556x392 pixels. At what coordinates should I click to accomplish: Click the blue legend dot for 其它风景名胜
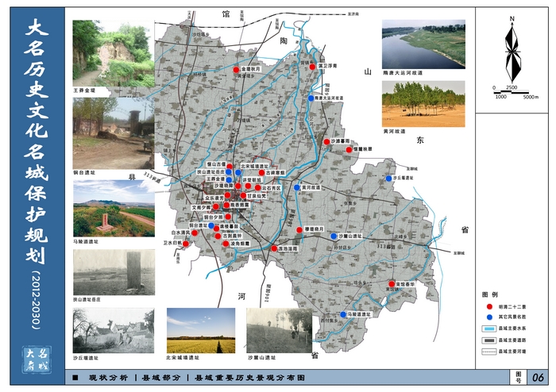(490, 317)
